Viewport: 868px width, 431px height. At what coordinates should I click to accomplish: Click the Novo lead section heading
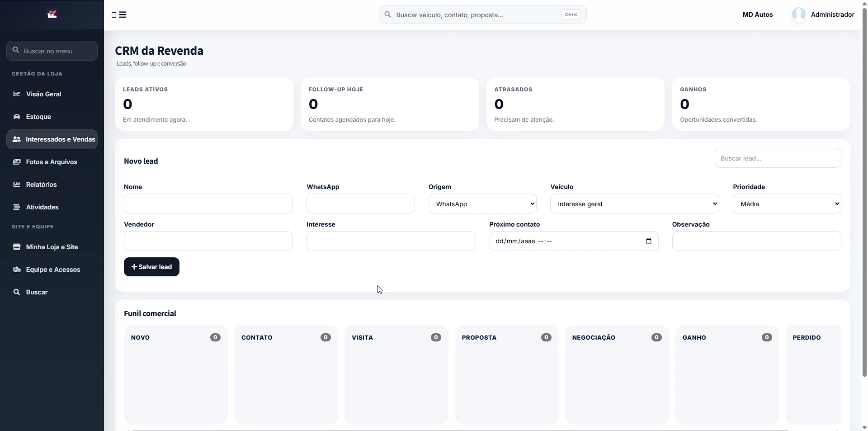[141, 161]
